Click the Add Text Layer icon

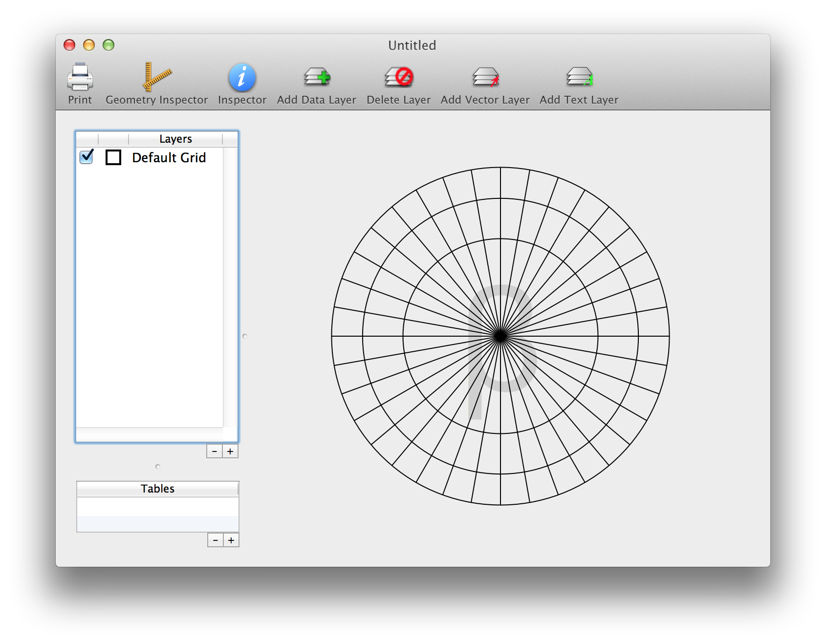[579, 77]
